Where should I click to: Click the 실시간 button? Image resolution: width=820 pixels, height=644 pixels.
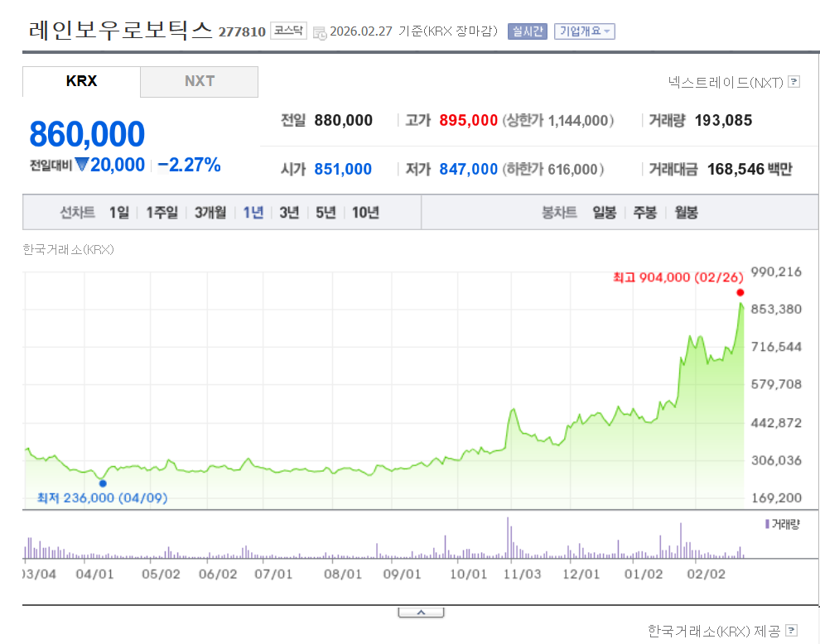point(527,30)
